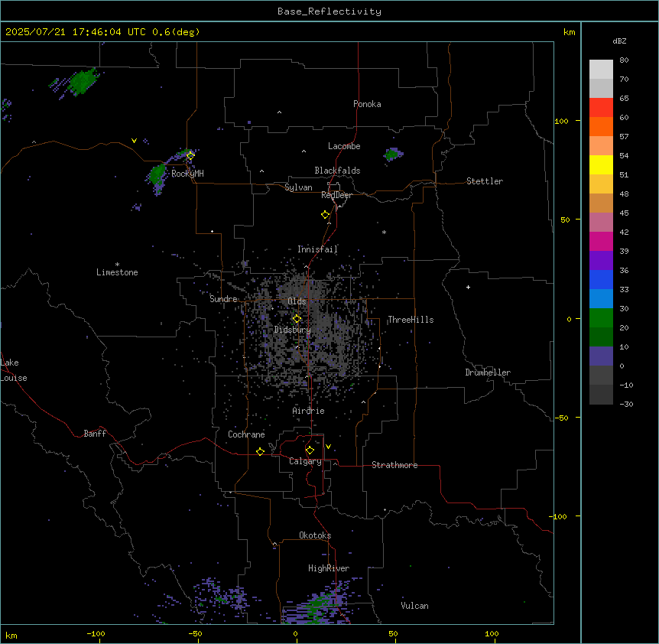The height and width of the screenshot is (644, 659).
Task: Click the white asterisk above Limestone label
Action: tap(117, 265)
